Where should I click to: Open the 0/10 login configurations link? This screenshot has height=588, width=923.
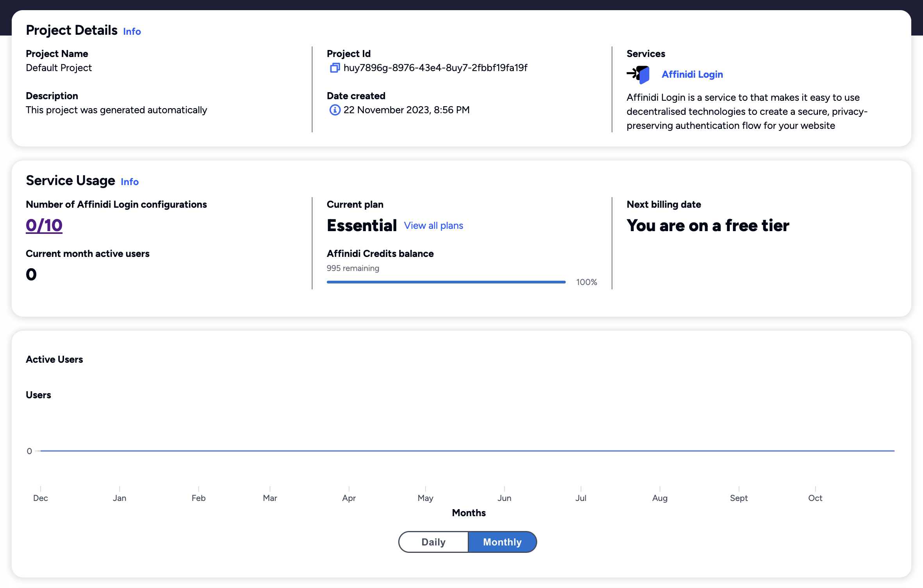tap(44, 225)
